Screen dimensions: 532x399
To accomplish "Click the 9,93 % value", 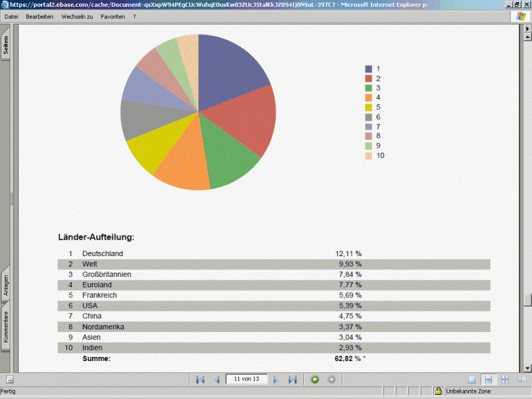I will 350,264.
